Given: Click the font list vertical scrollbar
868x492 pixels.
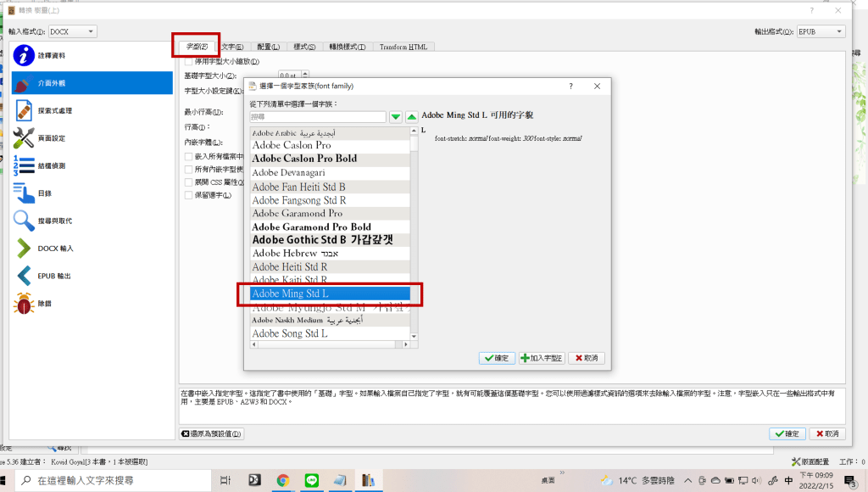Looking at the screenshot, I should tap(415, 238).
